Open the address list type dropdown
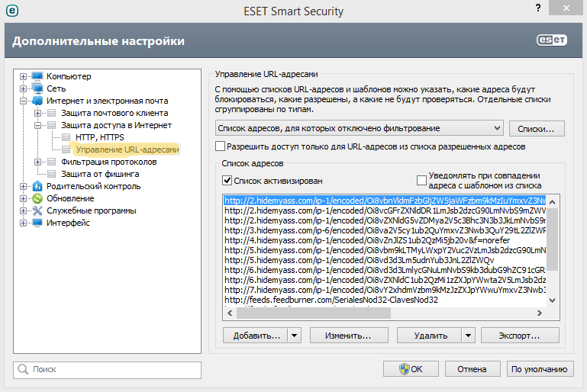Image resolution: width=587 pixels, height=392 pixels. (496, 127)
